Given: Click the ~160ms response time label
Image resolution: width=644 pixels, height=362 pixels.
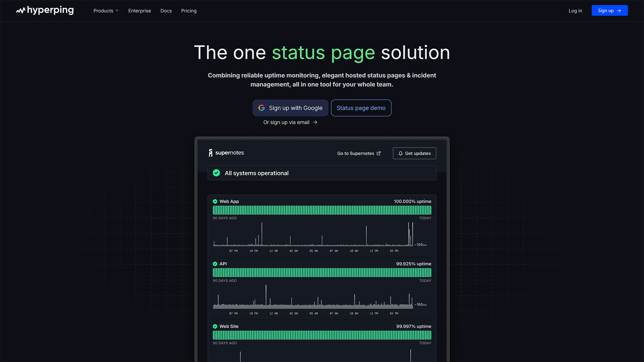Looking at the screenshot, I should click(421, 305).
